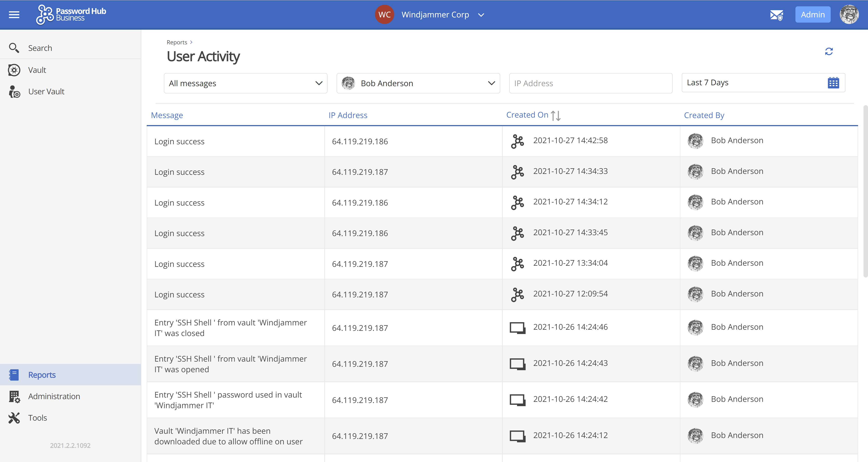
Task: Click the Tools wrench icon
Action: (x=14, y=418)
